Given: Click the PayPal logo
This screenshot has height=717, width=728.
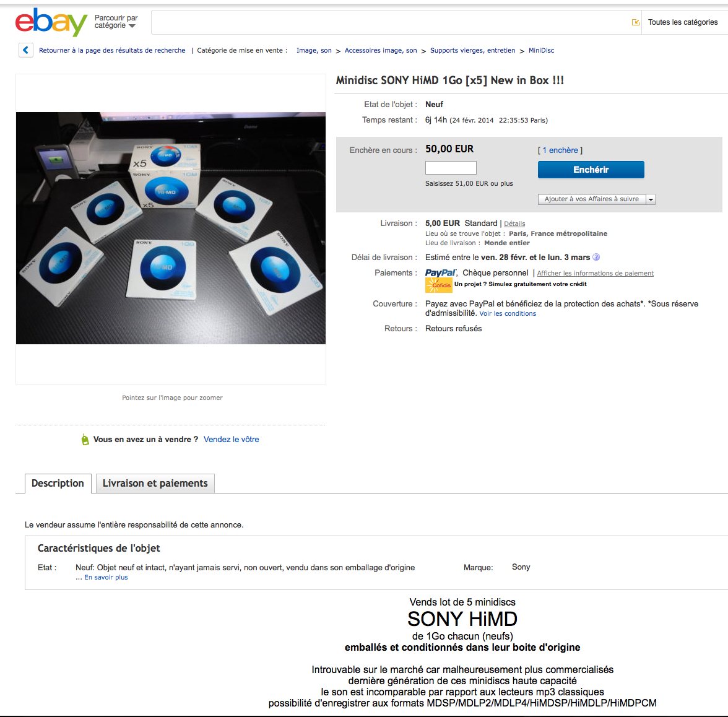Looking at the screenshot, I should tap(440, 273).
